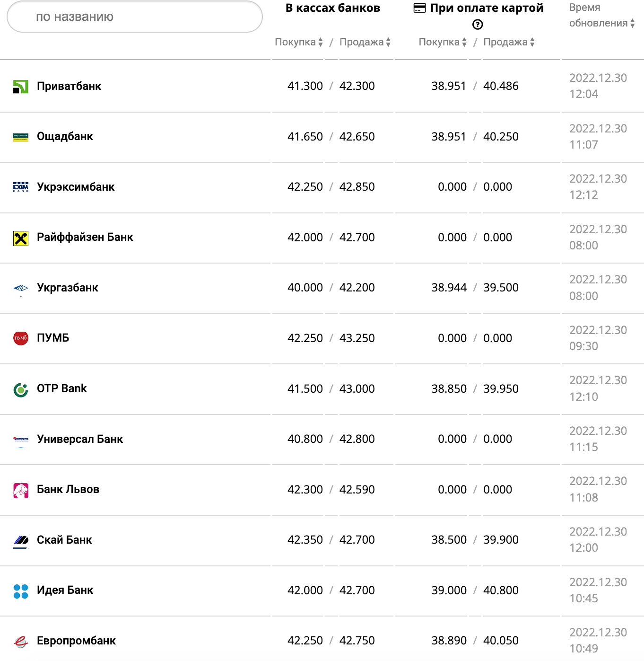Image resolution: width=644 pixels, height=661 pixels.
Task: Open the Европромбанк bank link
Action: pyautogui.click(x=76, y=641)
